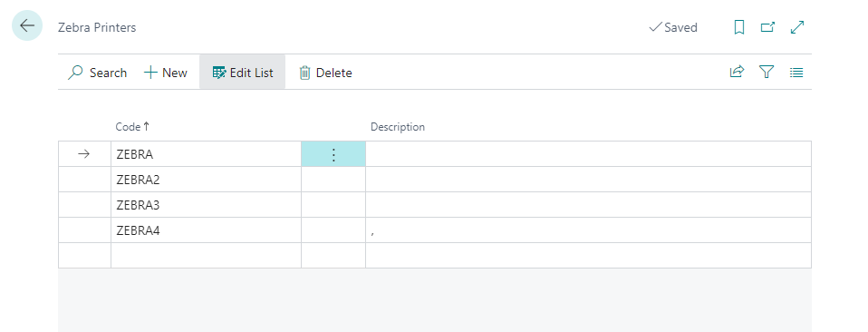Create a New printer record
Screen dimensions: 868x332
(166, 73)
